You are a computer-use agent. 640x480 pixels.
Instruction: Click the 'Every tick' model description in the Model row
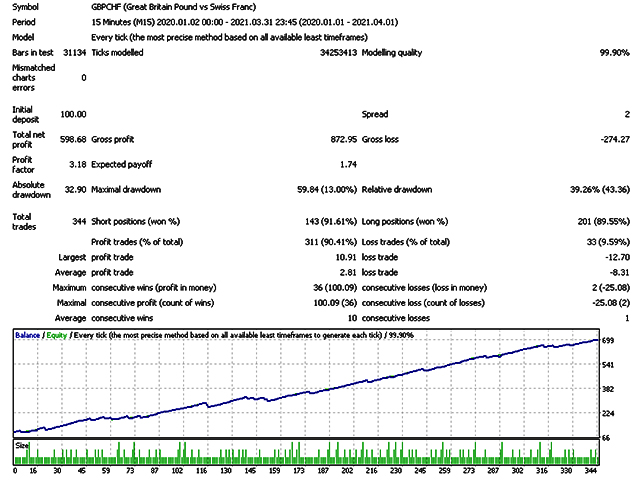[229, 37]
